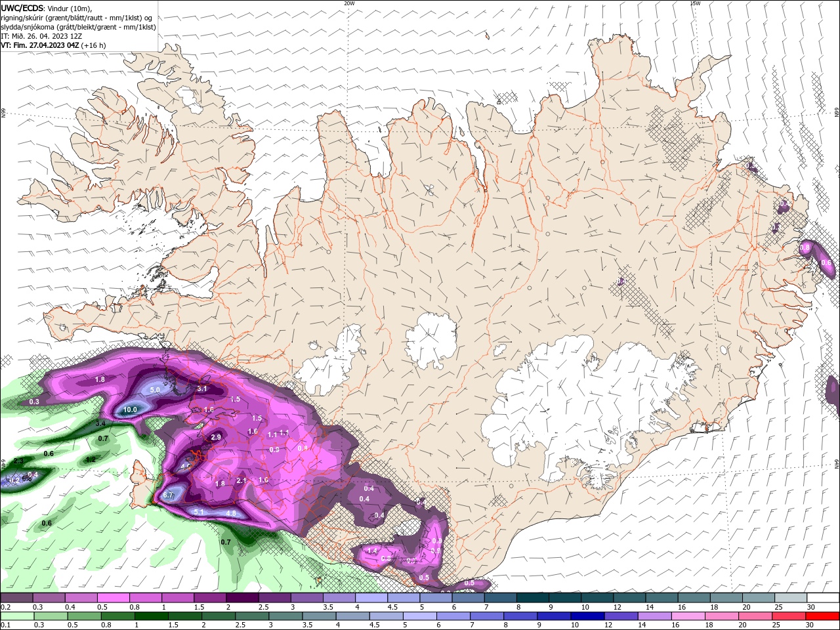Screen dimensions: 840x630
Task: Click the (+16 h) forecast offset text
Action: point(94,45)
